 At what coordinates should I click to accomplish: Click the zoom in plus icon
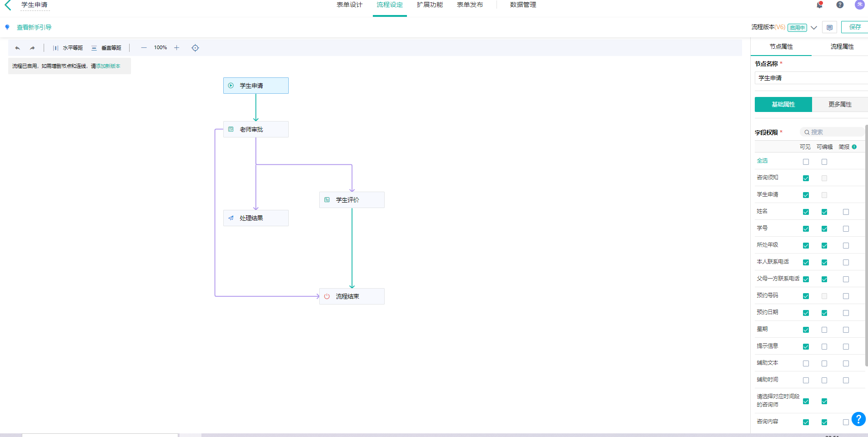177,48
